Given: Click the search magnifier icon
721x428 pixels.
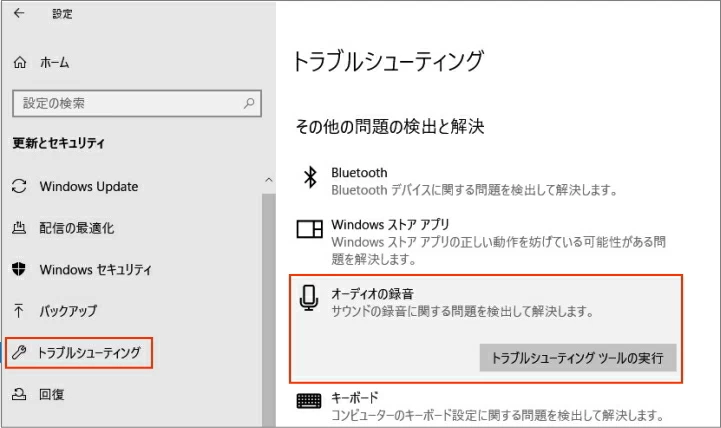Looking at the screenshot, I should [249, 103].
